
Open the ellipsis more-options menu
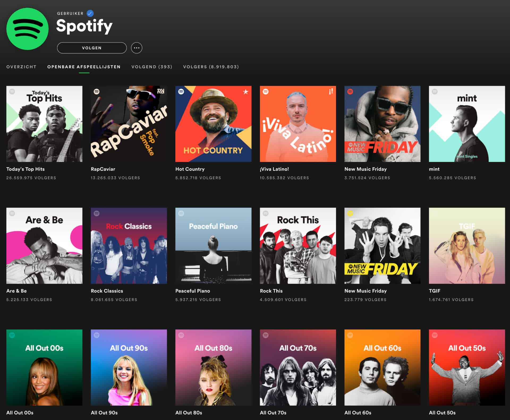pos(137,48)
